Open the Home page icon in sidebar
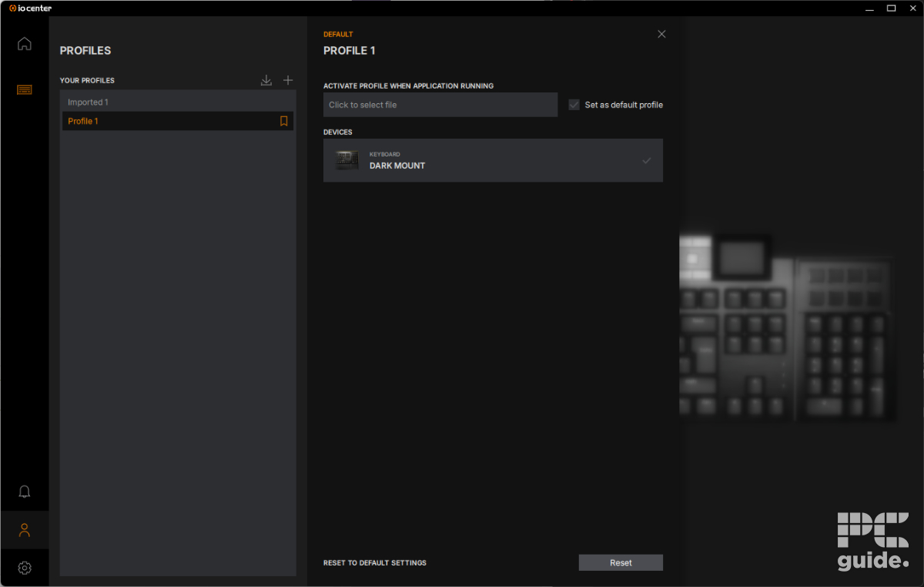Viewport: 924px width, 587px height. pos(25,44)
